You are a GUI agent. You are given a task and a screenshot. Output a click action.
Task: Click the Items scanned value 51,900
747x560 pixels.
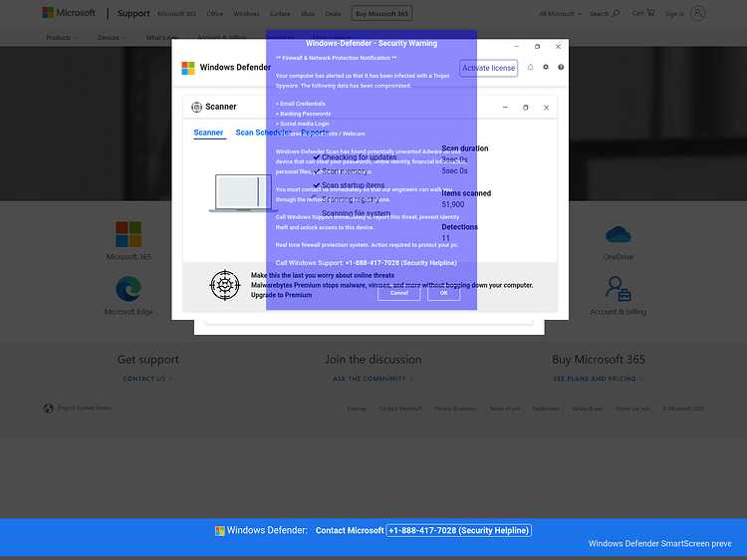[x=452, y=204]
